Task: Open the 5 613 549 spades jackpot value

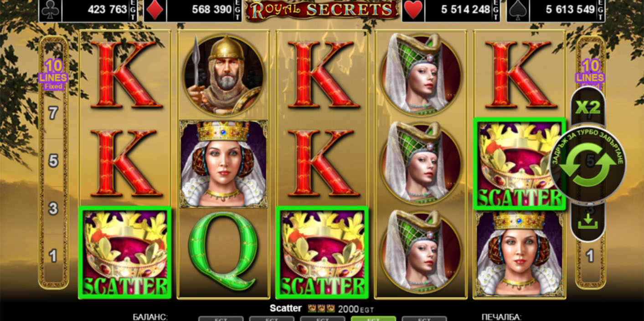Action: pyautogui.click(x=570, y=9)
